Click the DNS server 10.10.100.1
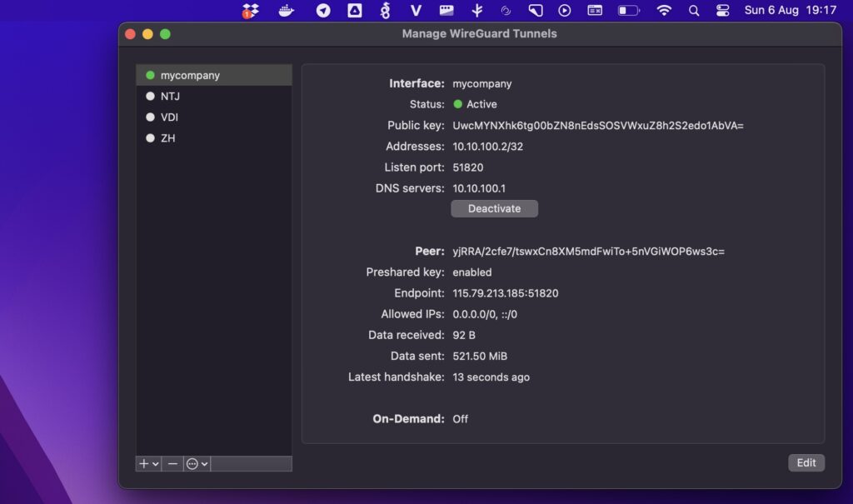853x504 pixels. pyautogui.click(x=479, y=188)
